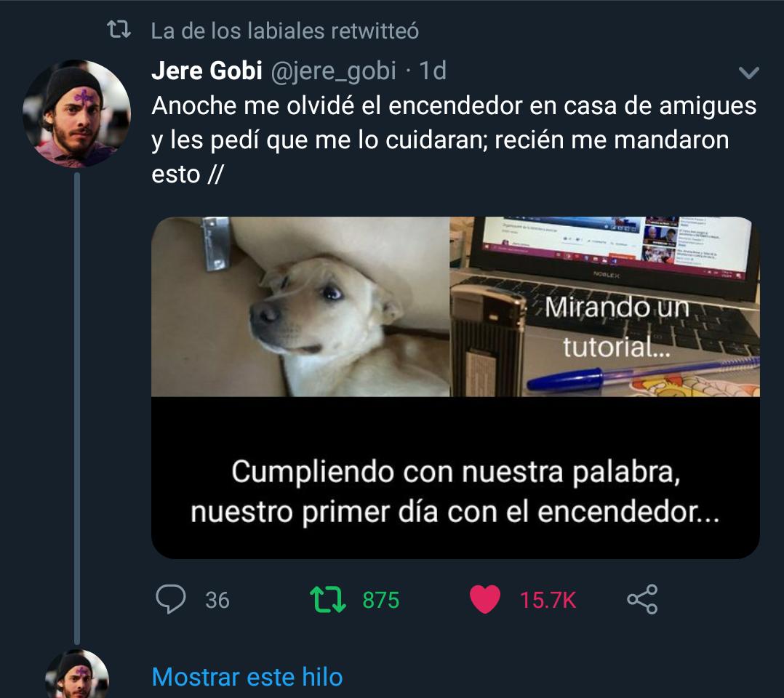Screen dimensions: 784x698
Task: Expand the tweet options chevron
Action: pyautogui.click(x=748, y=73)
